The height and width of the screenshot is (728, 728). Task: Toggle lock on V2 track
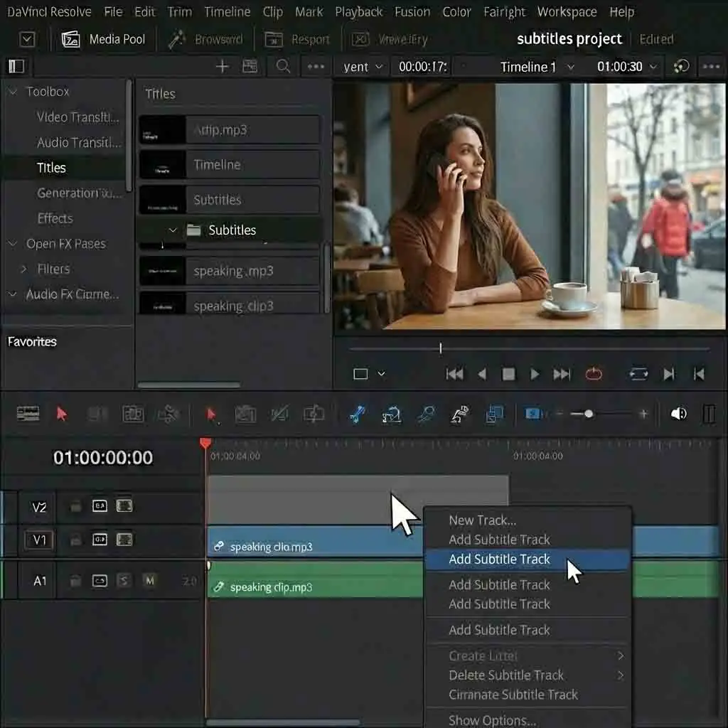(75, 506)
